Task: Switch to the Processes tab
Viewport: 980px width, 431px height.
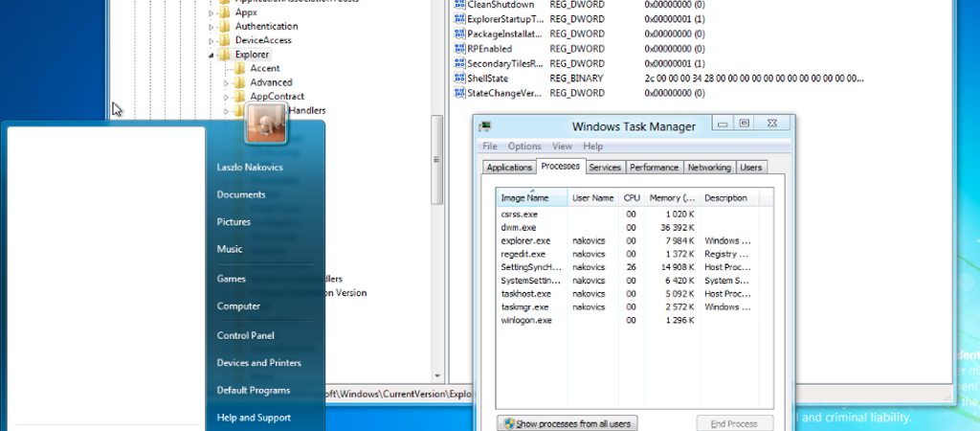Action: [561, 166]
